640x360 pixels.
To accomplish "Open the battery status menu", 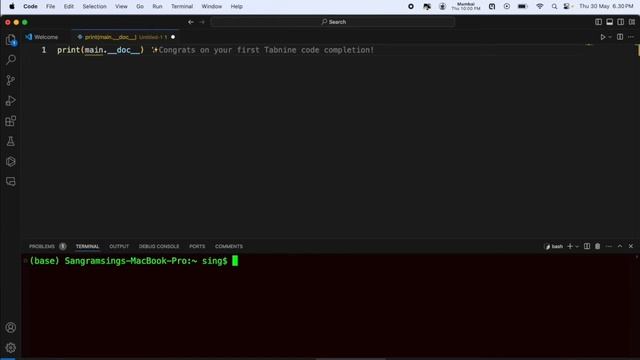I will pos(522,7).
